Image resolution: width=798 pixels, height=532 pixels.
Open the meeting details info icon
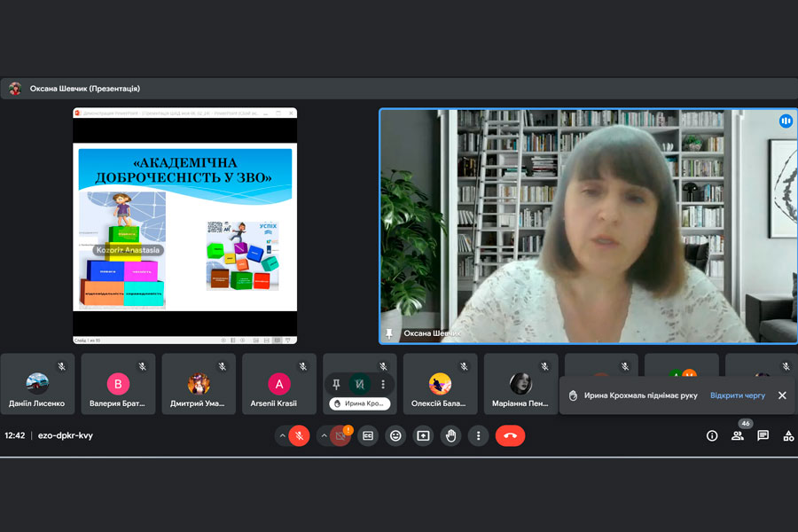711,435
